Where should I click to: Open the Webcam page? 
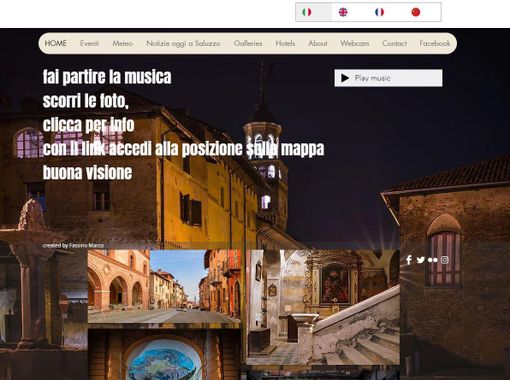(354, 43)
